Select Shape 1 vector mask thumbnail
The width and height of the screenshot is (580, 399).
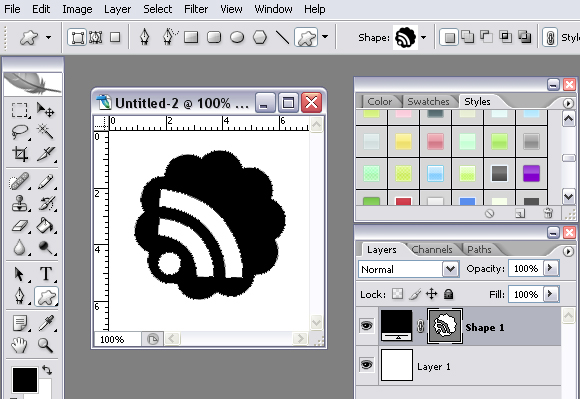[x=445, y=326]
